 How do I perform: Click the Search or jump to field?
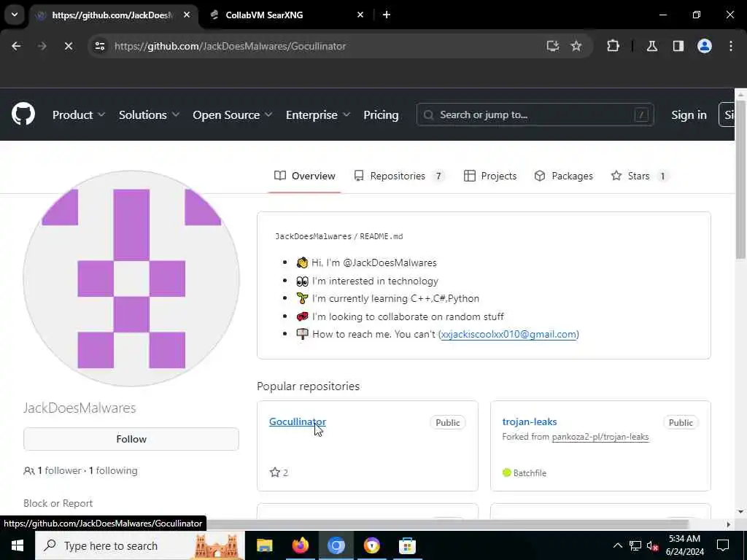point(535,114)
